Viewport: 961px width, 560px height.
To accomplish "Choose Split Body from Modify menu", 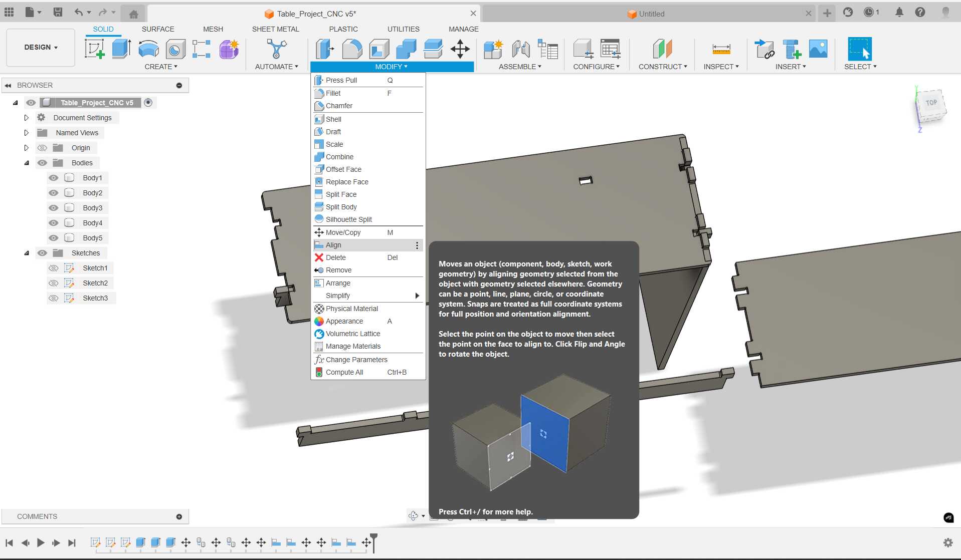I will 341,207.
